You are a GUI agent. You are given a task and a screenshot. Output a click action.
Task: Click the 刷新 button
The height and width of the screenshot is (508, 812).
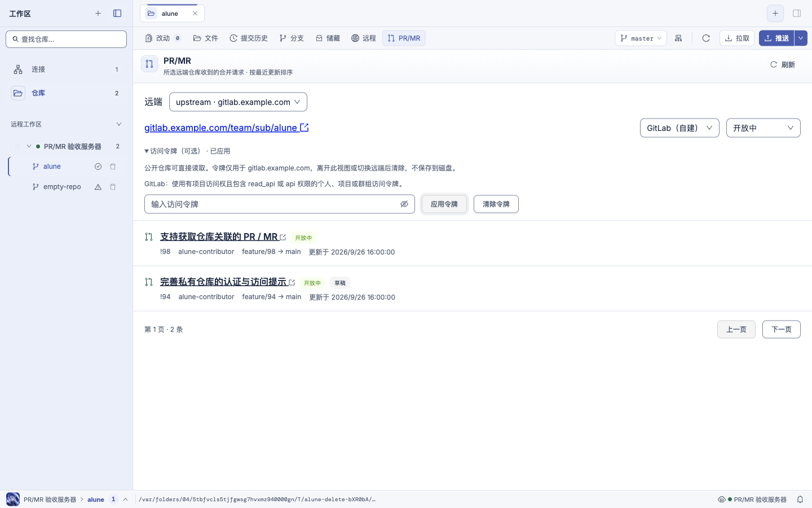click(783, 65)
